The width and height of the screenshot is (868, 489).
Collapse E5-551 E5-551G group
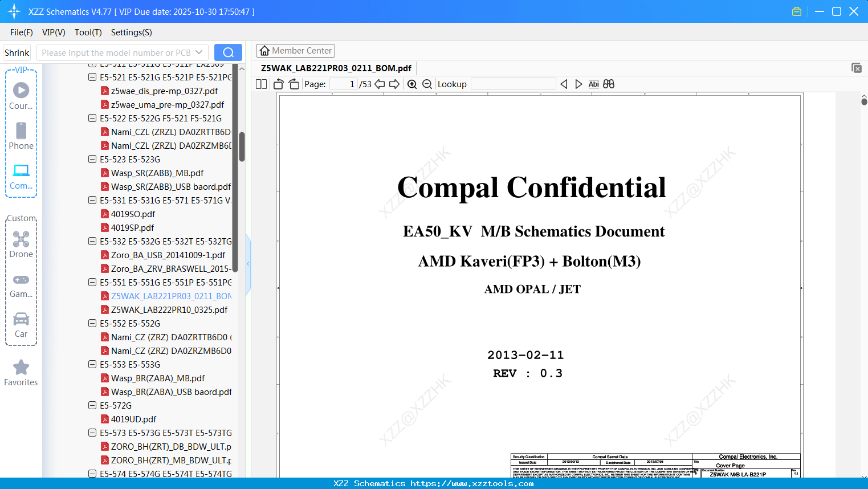(92, 282)
